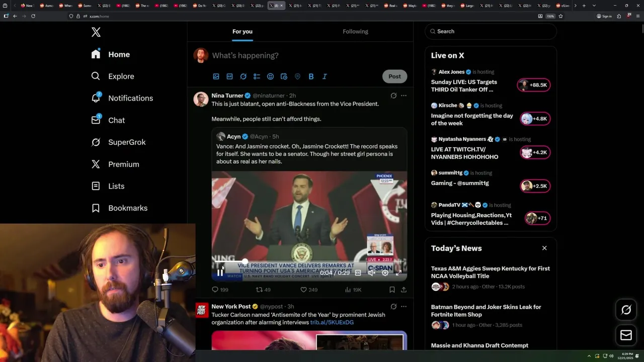View analytics of Nina Turner's post
Screen dimensions: 644x362
(x=353, y=290)
